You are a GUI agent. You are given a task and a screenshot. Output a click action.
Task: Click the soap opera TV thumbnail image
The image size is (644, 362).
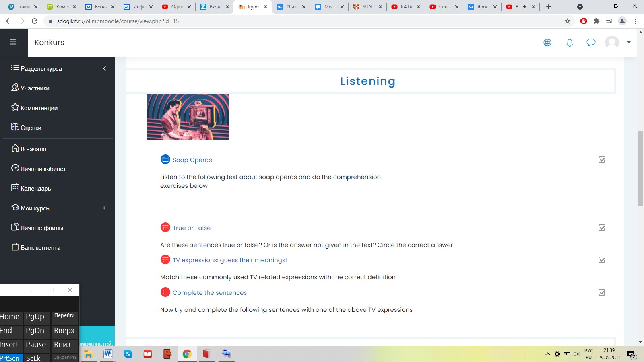(x=188, y=117)
